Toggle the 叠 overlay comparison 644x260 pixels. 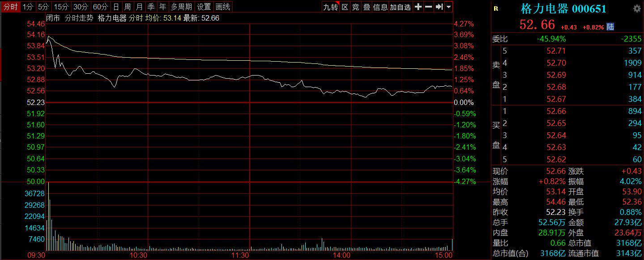(367, 7)
